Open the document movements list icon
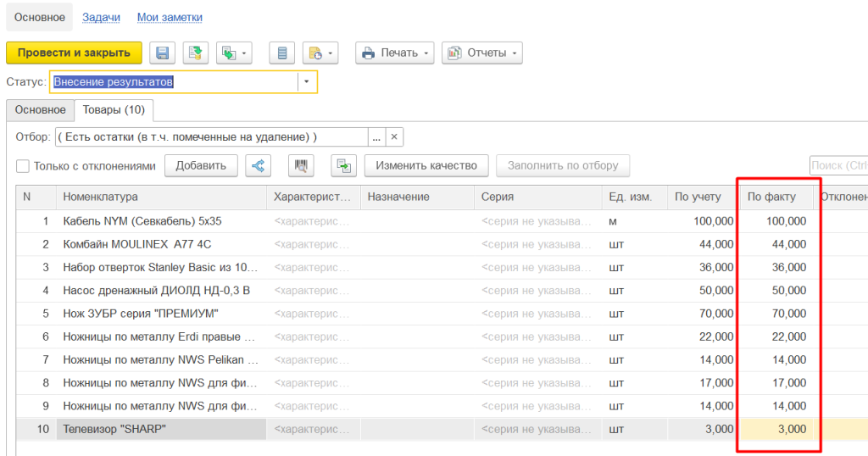This screenshot has height=456, width=868. coord(281,53)
